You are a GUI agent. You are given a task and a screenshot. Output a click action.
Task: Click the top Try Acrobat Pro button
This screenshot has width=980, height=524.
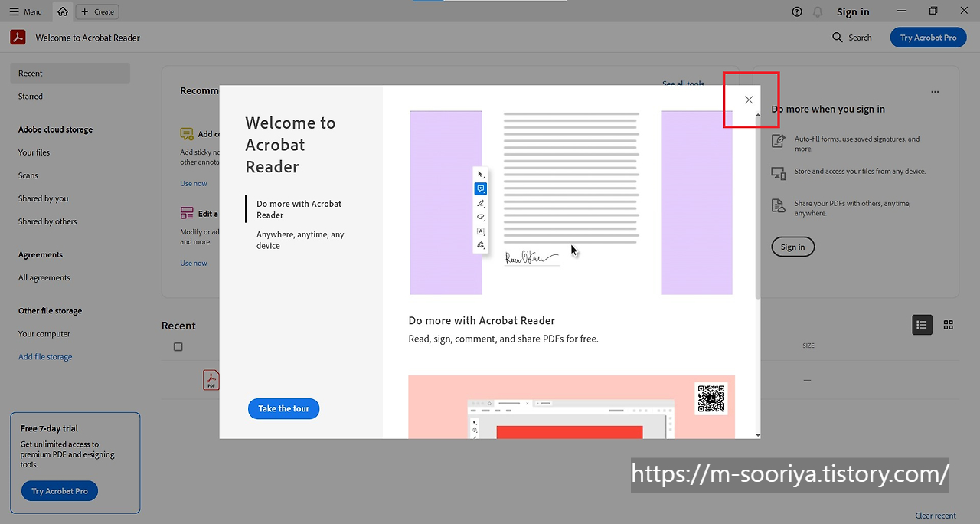tap(928, 38)
